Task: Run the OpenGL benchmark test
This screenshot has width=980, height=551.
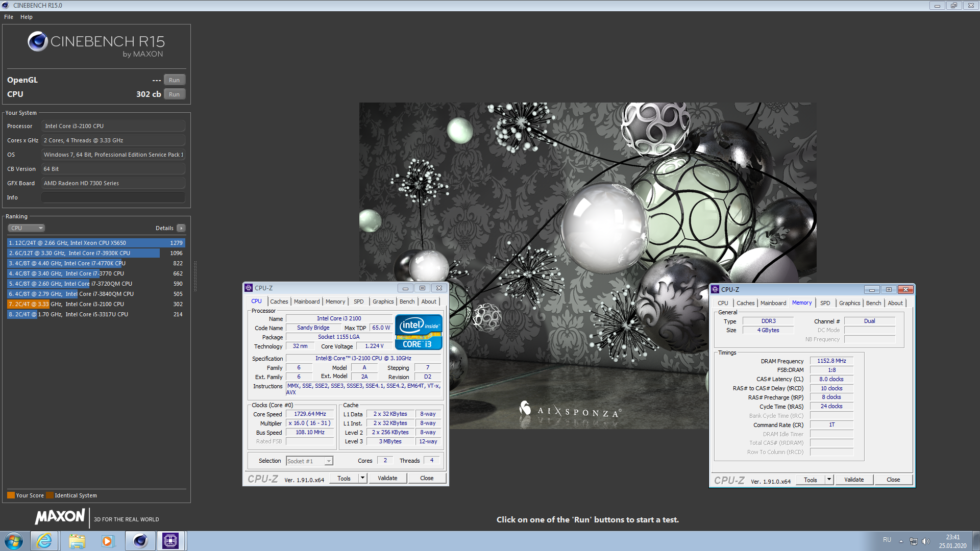Action: pos(174,80)
